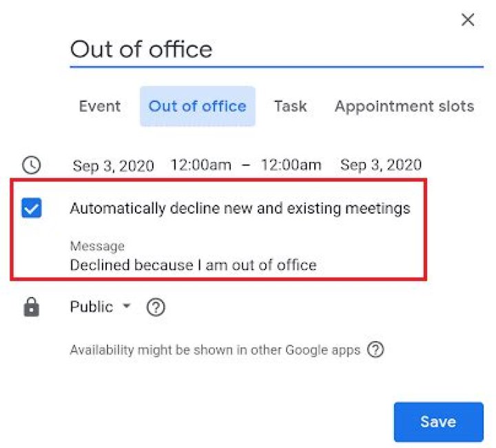Screen dimensions: 496x448
Task: Edit the decline message text field
Action: (193, 265)
